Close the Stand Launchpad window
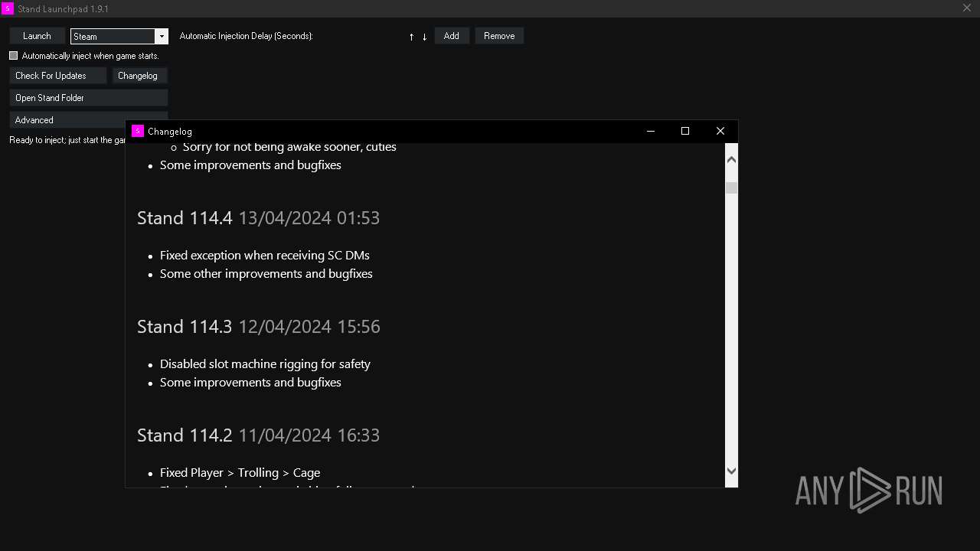This screenshot has height=551, width=980. pos(966,8)
